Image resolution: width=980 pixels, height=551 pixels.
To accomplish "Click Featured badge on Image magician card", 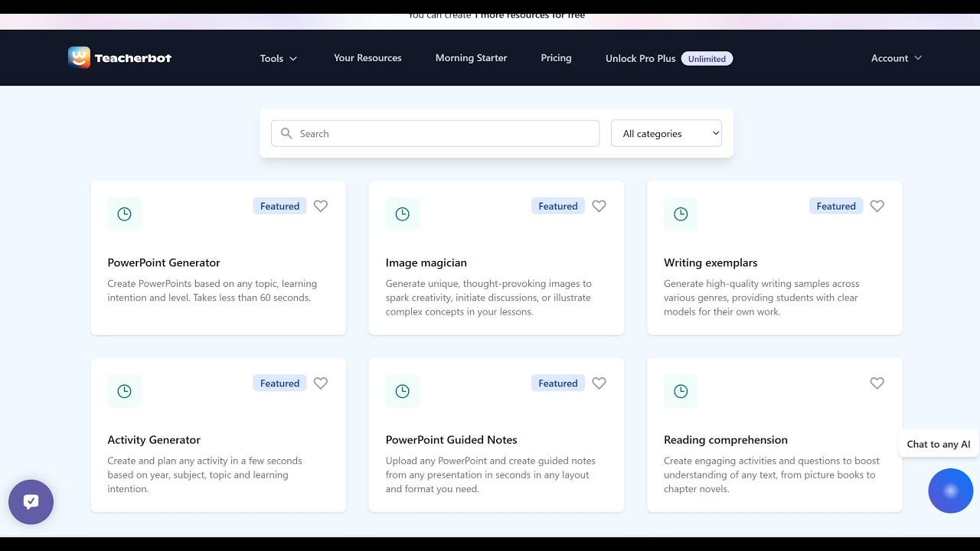I will click(x=558, y=206).
